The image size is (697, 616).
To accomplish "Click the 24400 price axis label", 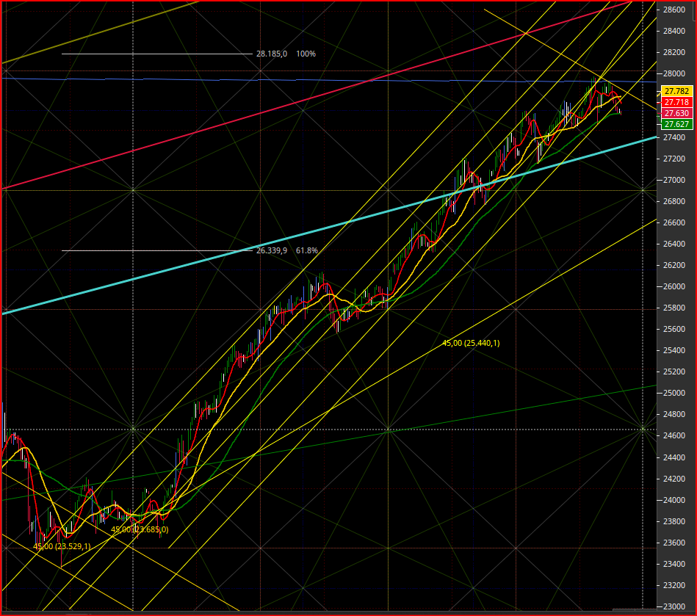I will [x=674, y=457].
